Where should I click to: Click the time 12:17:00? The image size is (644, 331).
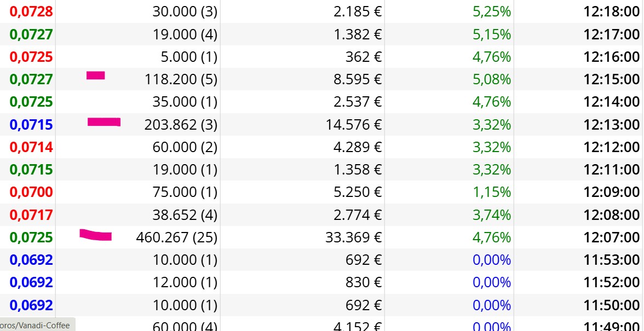[x=612, y=34]
